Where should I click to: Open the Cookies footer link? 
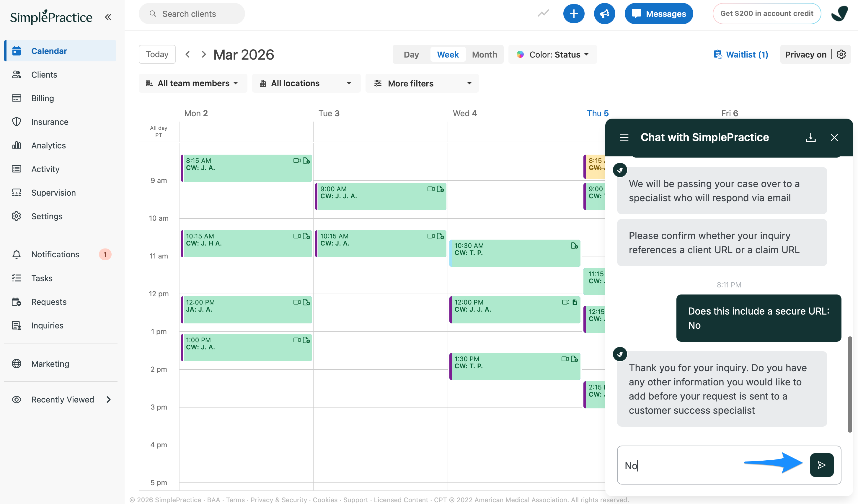[x=325, y=500]
